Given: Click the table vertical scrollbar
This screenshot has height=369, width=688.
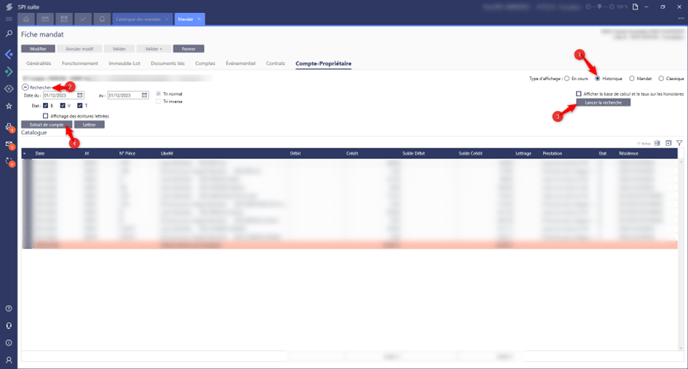Looking at the screenshot, I should 681,254.
